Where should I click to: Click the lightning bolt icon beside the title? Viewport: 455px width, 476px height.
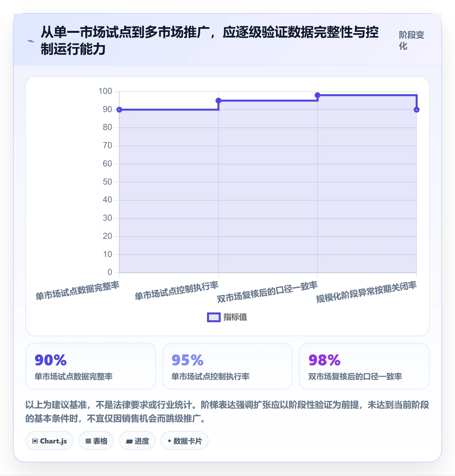(31, 41)
